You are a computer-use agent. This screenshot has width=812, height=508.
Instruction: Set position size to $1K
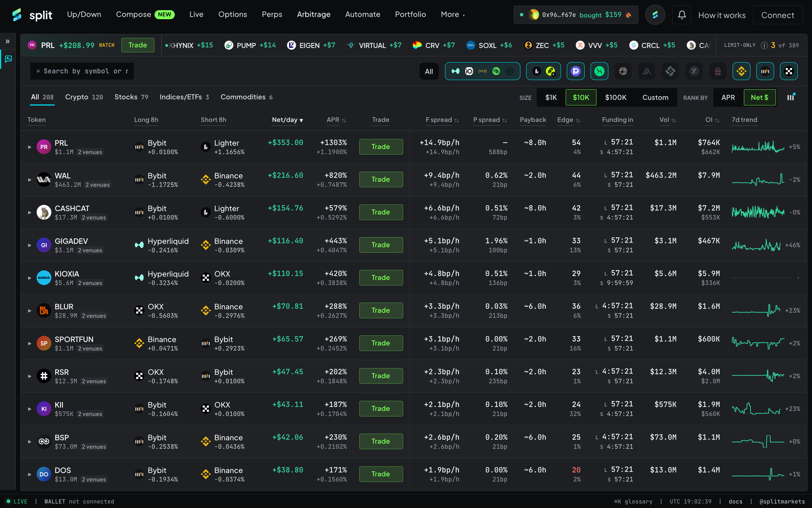coord(551,97)
